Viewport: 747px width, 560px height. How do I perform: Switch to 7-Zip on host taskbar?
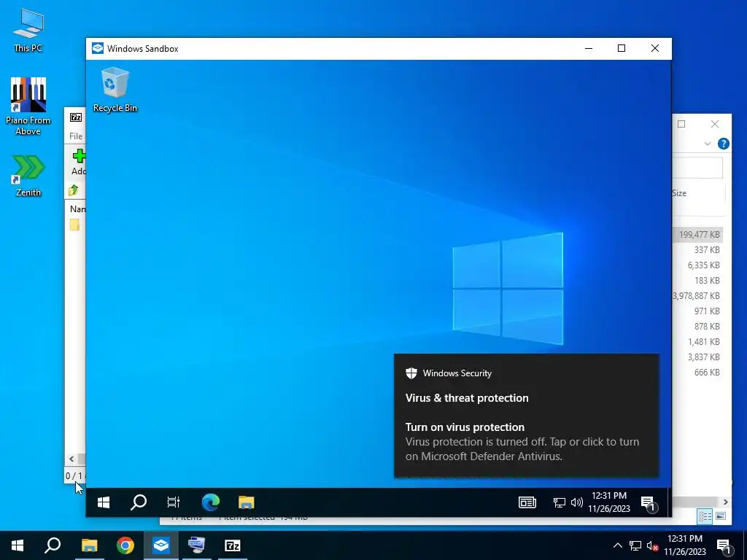[x=233, y=545]
